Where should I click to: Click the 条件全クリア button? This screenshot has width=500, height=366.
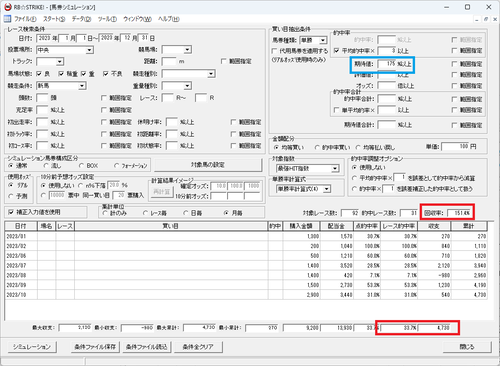[x=198, y=347]
